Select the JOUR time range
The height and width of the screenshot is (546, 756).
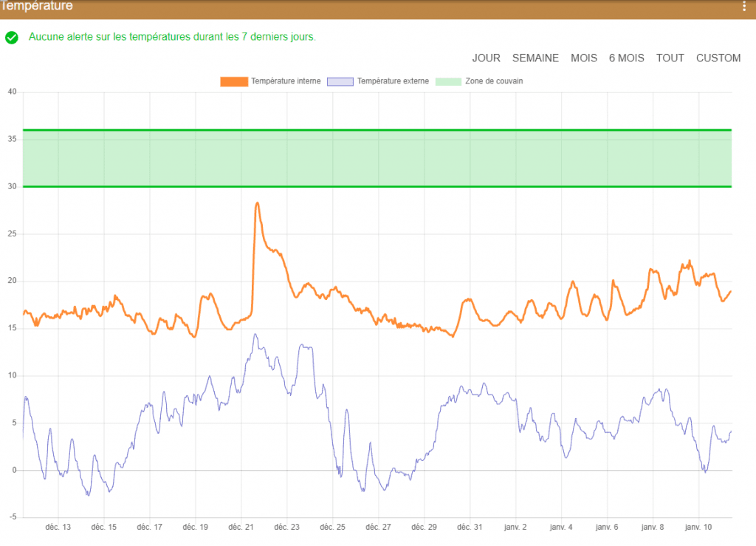coord(486,58)
